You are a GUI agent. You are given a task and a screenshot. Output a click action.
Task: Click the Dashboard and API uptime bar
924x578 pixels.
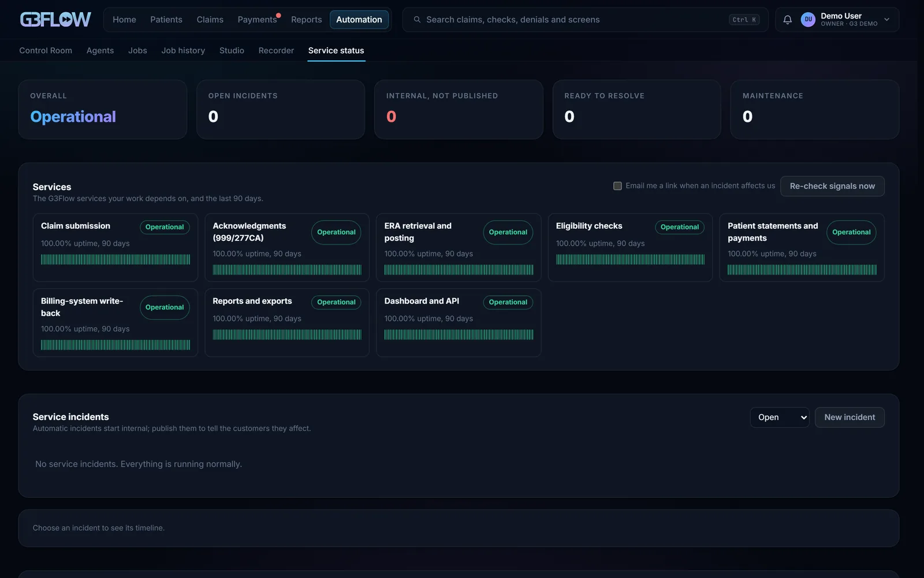tap(459, 335)
